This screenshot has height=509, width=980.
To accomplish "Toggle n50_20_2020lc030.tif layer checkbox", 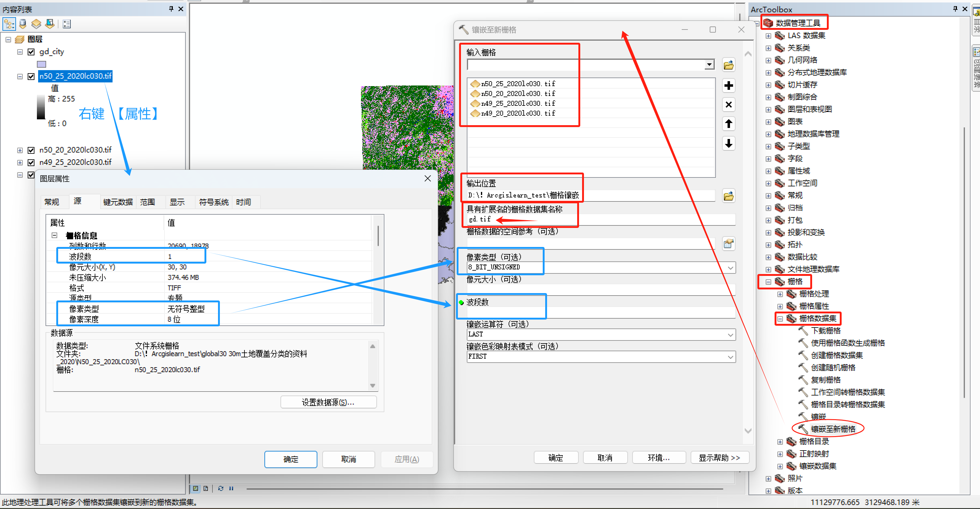I will click(31, 150).
